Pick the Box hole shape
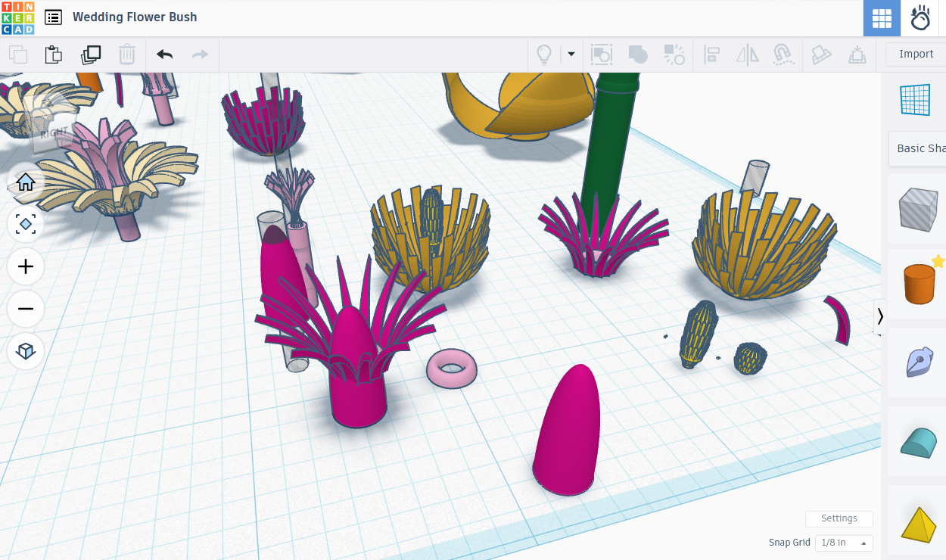The image size is (946, 560). coord(918,210)
